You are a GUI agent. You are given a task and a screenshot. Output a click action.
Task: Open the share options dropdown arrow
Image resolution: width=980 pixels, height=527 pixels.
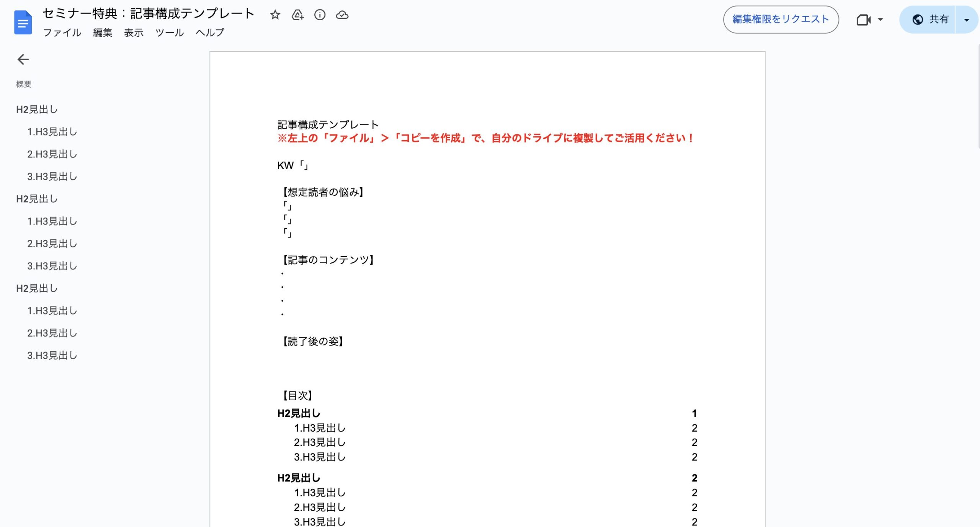coord(966,20)
